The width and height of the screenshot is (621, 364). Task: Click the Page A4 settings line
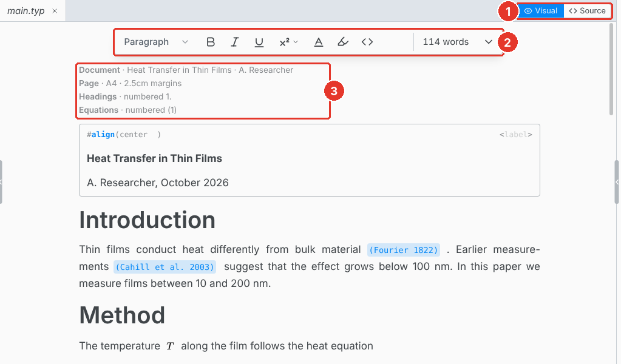tap(131, 84)
